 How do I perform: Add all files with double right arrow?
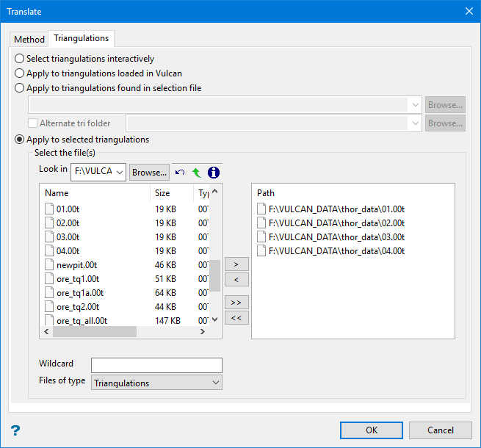tap(236, 302)
